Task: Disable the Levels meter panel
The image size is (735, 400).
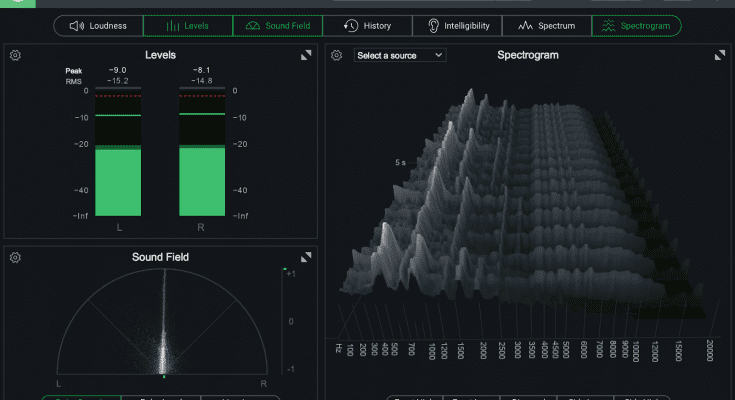Action: point(188,25)
